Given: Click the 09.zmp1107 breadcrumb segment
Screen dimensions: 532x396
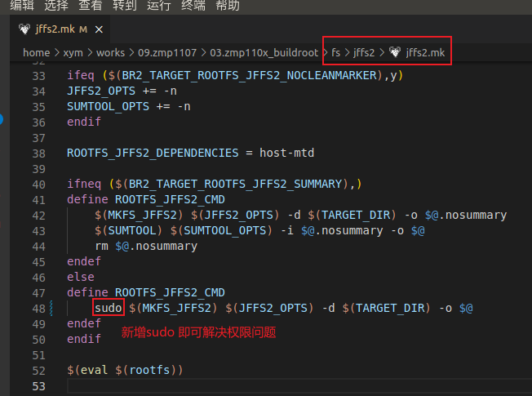Looking at the screenshot, I should [167, 52].
